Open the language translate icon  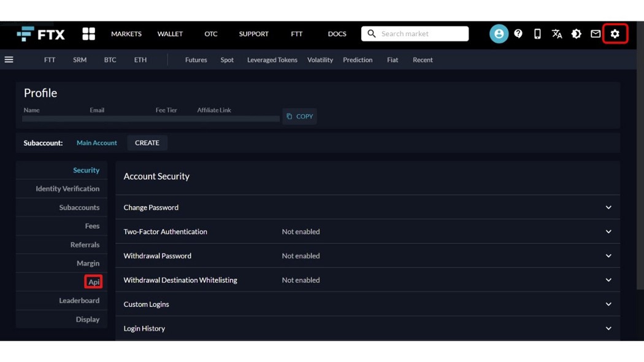[556, 34]
